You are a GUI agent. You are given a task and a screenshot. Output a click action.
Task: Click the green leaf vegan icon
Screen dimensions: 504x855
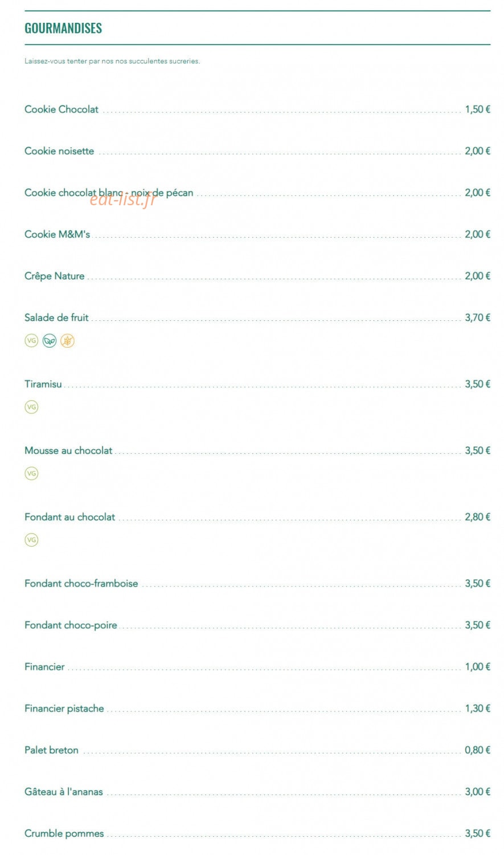pyautogui.click(x=50, y=341)
